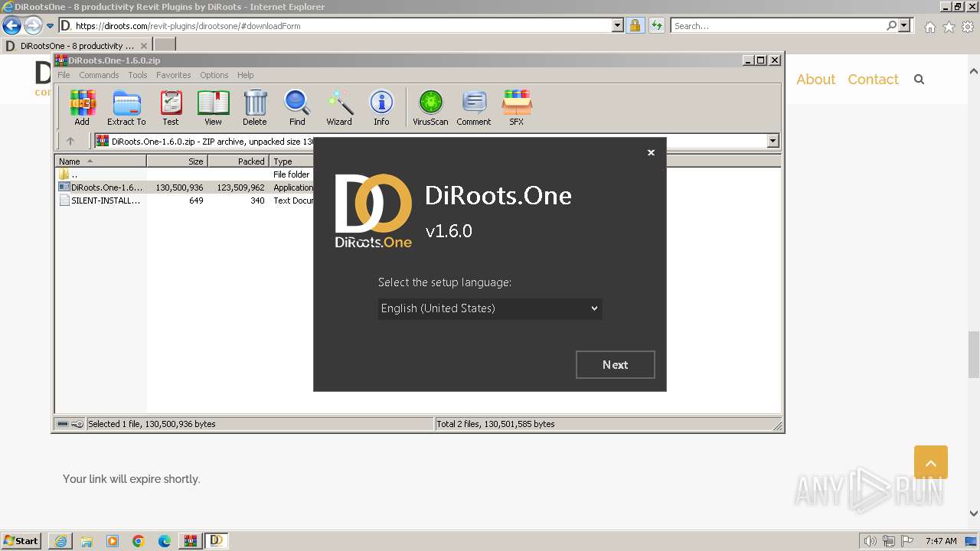
Task: Open Microsoft Edge from the taskbar
Action: [165, 541]
